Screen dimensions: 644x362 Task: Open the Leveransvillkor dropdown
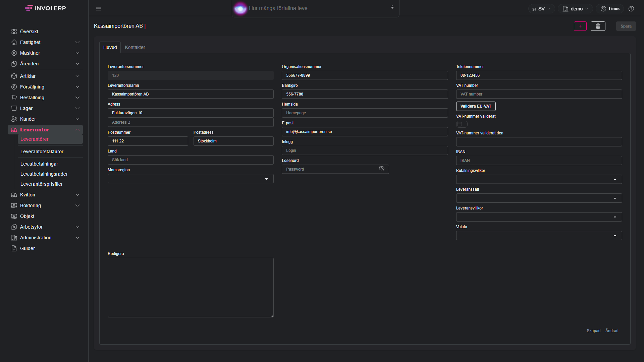(x=539, y=217)
